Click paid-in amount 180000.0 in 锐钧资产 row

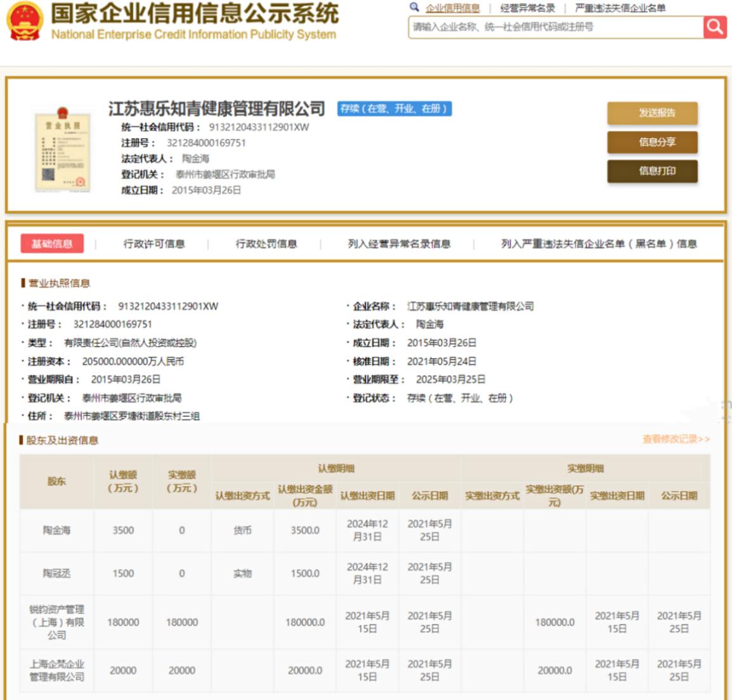[554, 622]
